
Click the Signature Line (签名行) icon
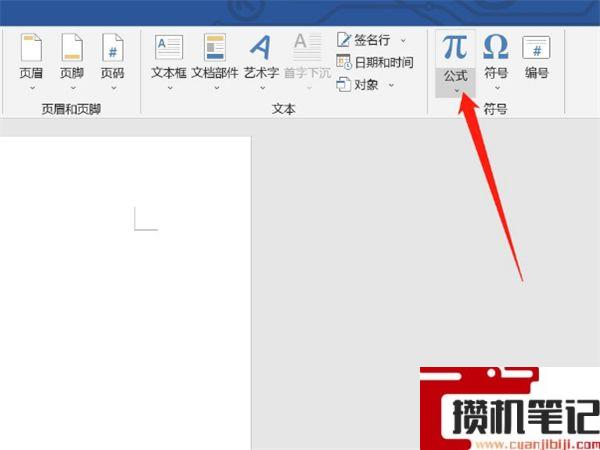pyautogui.click(x=343, y=39)
